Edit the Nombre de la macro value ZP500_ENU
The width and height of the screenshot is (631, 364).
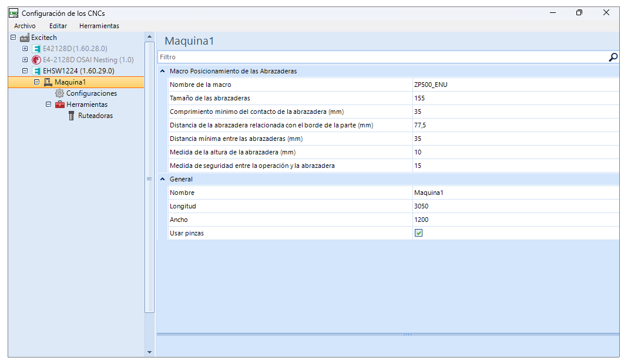(515, 85)
